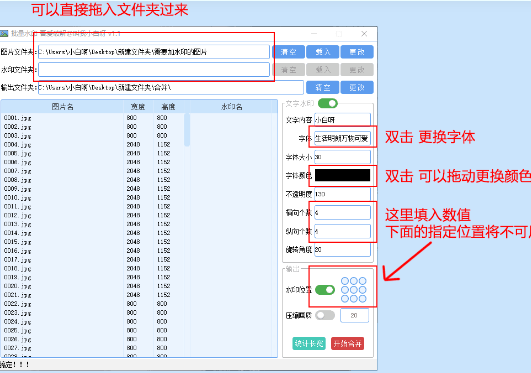Select the center watermark position radio
Viewport: 531px width, 373px height.
(354, 290)
